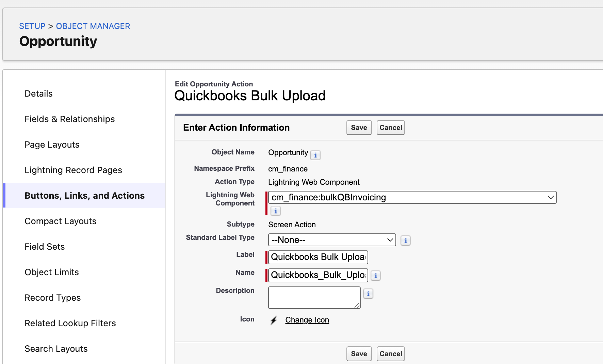
Task: Click the bottom Save button
Action: (x=359, y=354)
